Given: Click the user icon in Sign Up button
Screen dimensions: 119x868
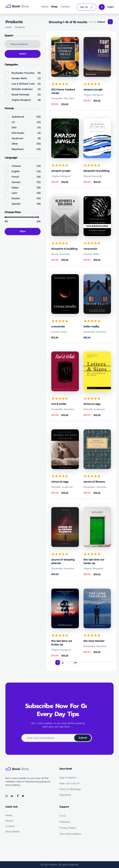Looking at the screenshot, I should (x=91, y=7).
